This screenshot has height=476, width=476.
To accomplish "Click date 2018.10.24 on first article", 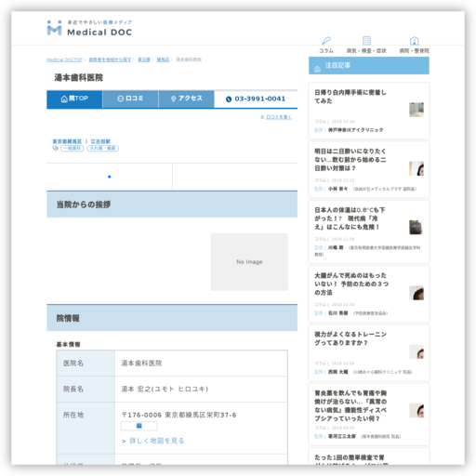I will pos(343,122).
